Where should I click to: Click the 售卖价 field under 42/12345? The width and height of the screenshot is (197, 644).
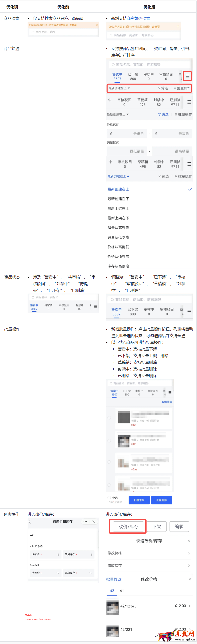click(46, 554)
